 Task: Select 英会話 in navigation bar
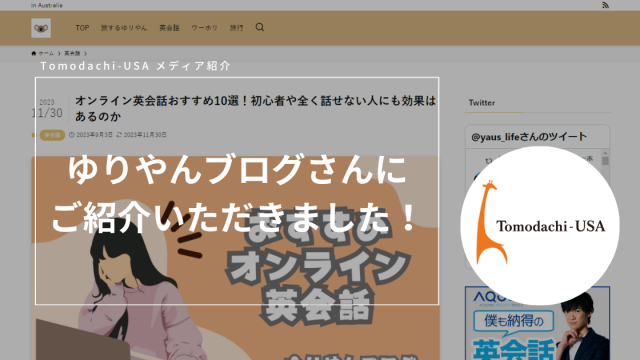click(169, 28)
